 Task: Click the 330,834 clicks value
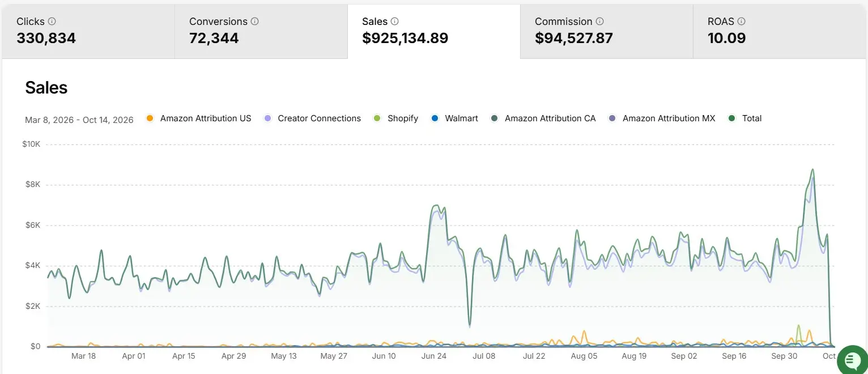point(46,38)
